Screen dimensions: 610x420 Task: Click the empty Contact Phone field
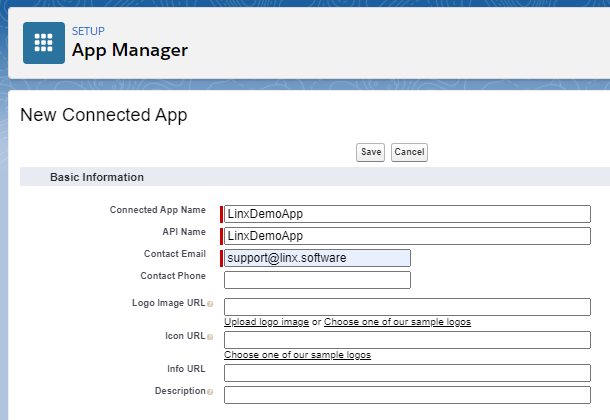pos(317,280)
